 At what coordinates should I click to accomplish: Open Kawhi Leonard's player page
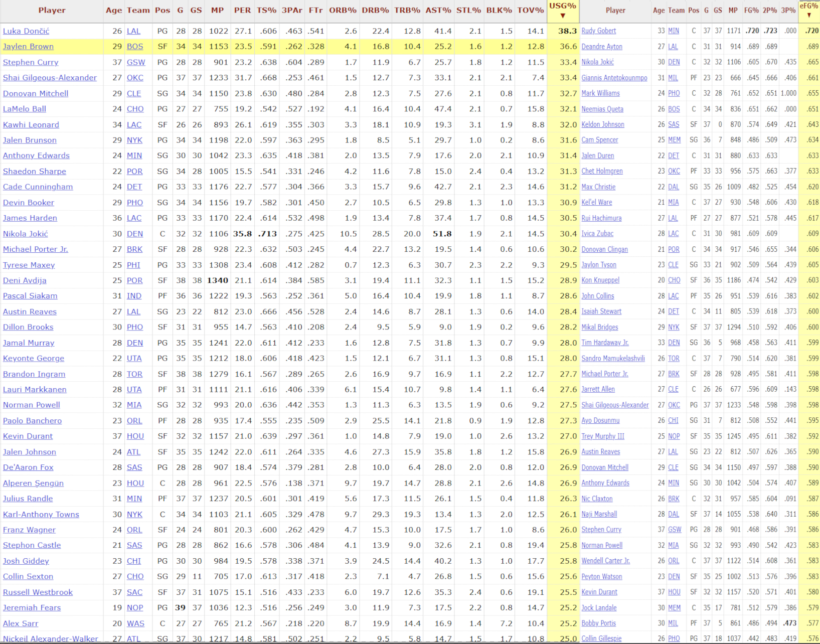pyautogui.click(x=31, y=124)
